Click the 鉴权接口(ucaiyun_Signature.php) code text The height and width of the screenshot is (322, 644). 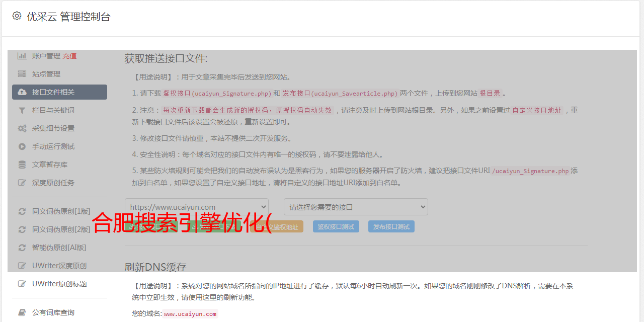pos(217,94)
